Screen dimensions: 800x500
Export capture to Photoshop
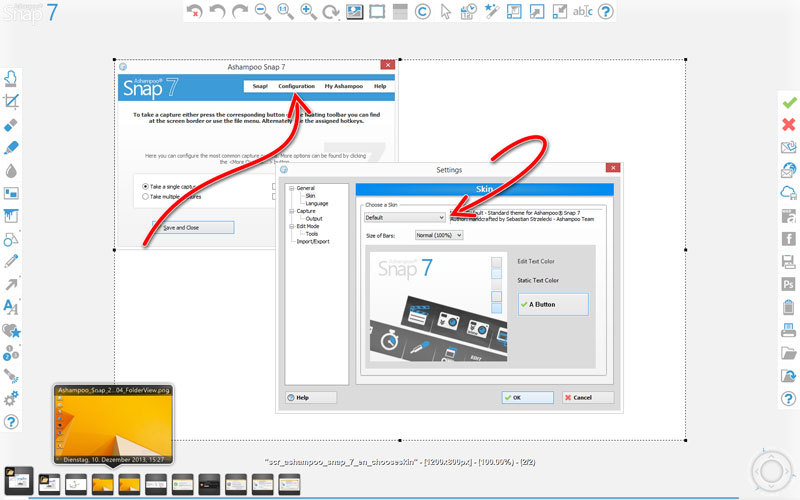[x=789, y=284]
